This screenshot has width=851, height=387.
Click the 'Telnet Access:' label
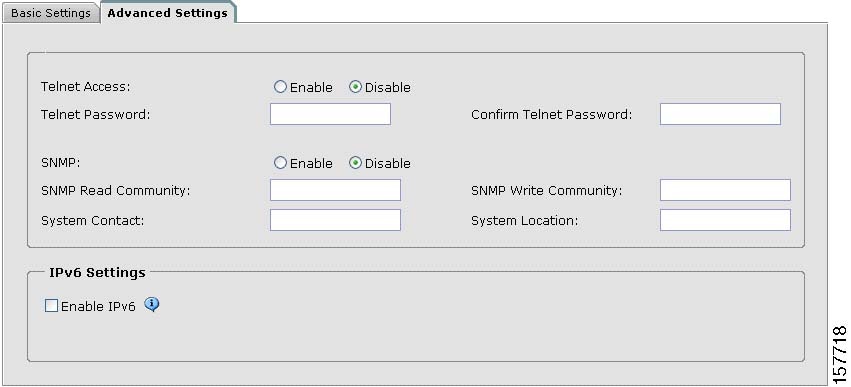click(x=86, y=86)
